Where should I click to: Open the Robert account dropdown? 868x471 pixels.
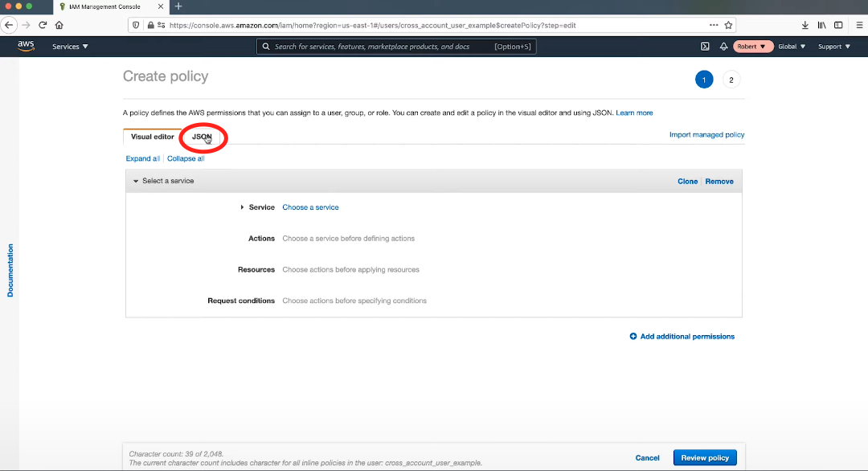point(752,47)
